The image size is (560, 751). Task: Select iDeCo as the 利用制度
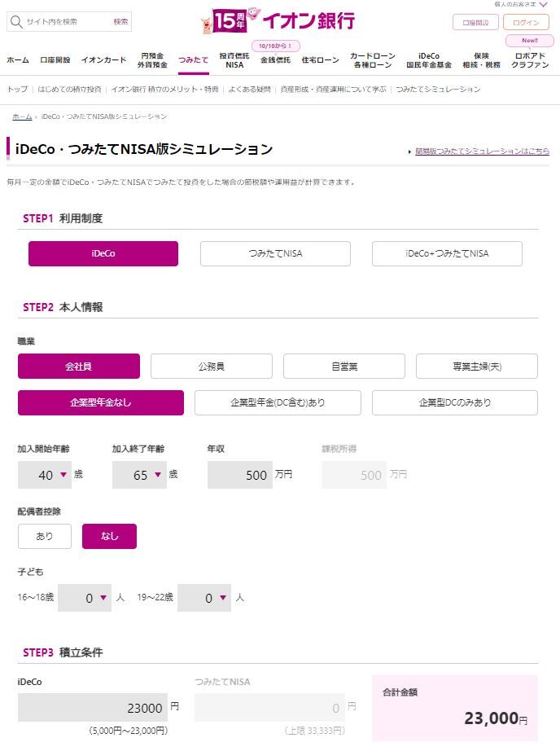point(103,254)
